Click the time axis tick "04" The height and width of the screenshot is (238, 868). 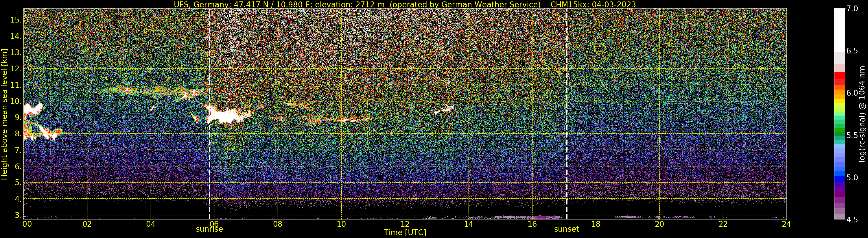[x=151, y=224]
